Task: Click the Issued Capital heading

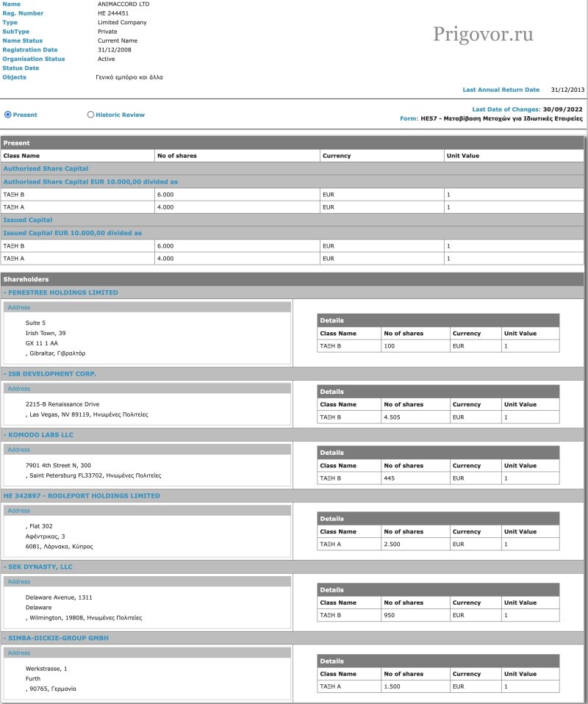Action: (x=28, y=220)
